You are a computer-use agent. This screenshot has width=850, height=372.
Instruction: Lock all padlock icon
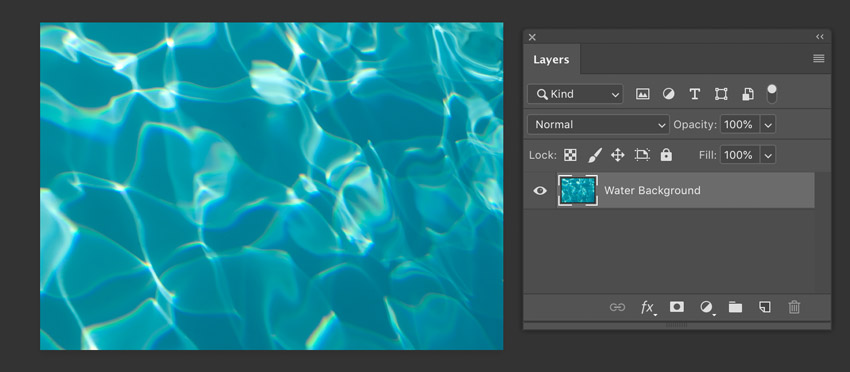click(x=666, y=155)
